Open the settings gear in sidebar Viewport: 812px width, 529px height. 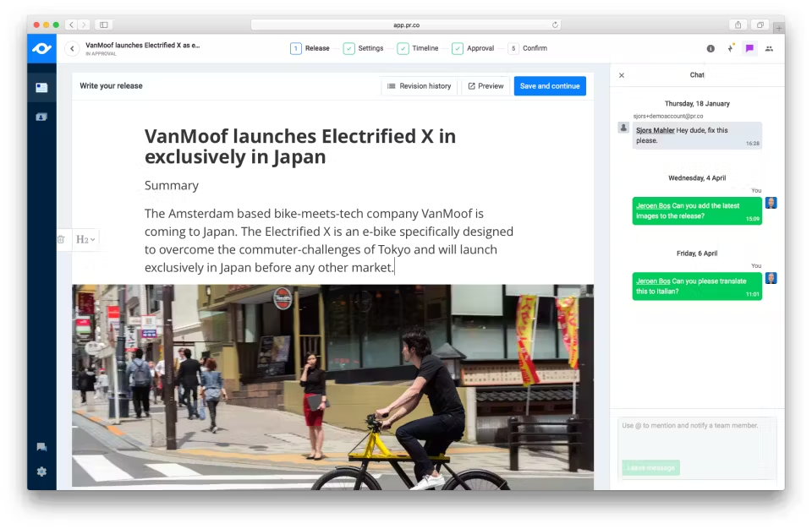[41, 472]
